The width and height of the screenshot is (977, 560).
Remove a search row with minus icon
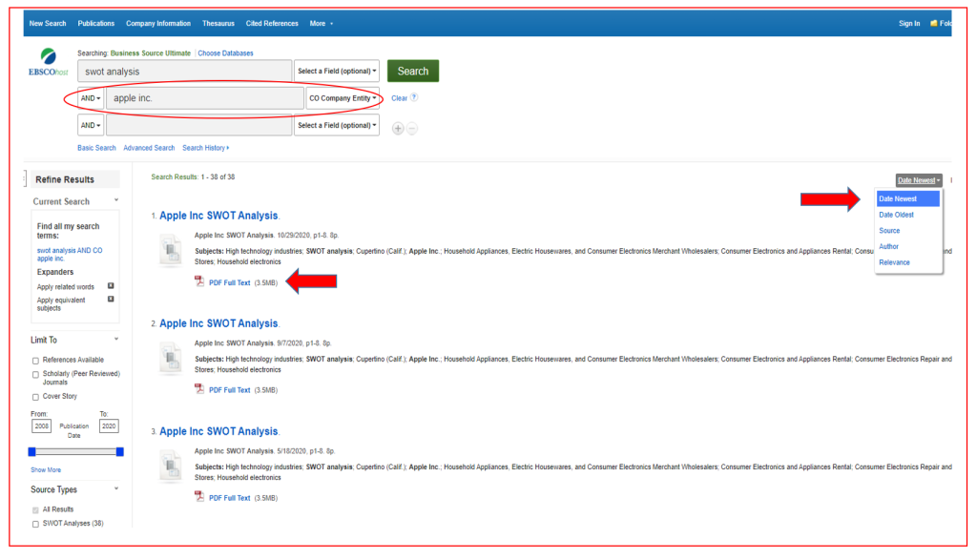coord(412,129)
